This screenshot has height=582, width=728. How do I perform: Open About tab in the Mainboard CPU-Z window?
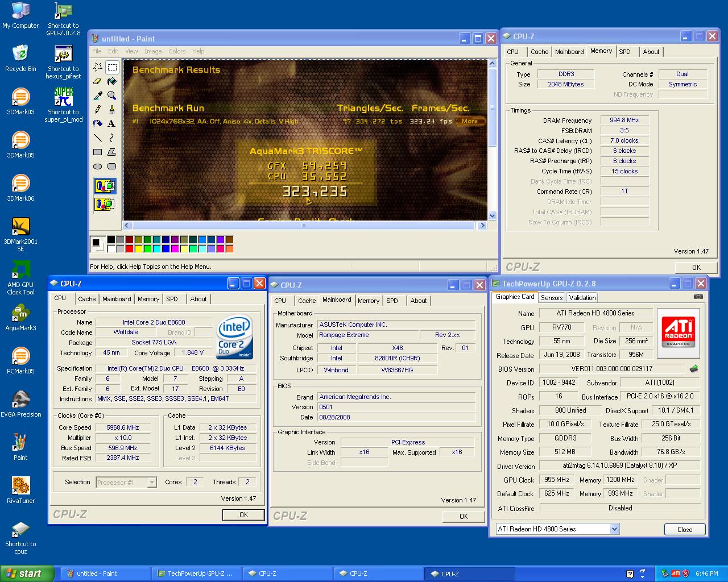click(419, 301)
